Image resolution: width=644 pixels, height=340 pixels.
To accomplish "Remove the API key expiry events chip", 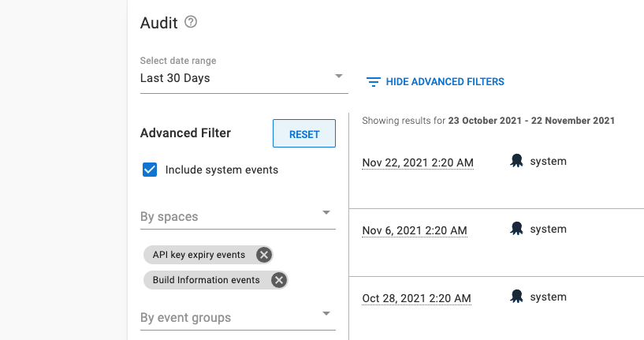I will click(x=264, y=255).
